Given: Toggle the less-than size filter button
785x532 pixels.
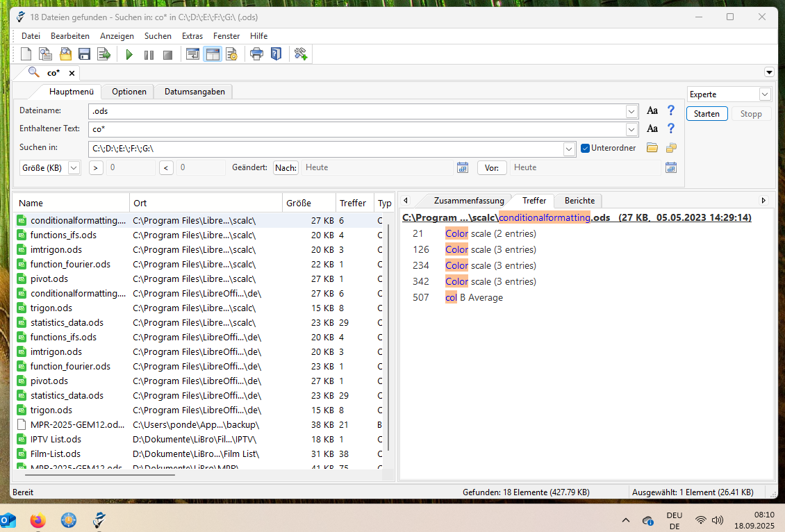Looking at the screenshot, I should [x=166, y=167].
